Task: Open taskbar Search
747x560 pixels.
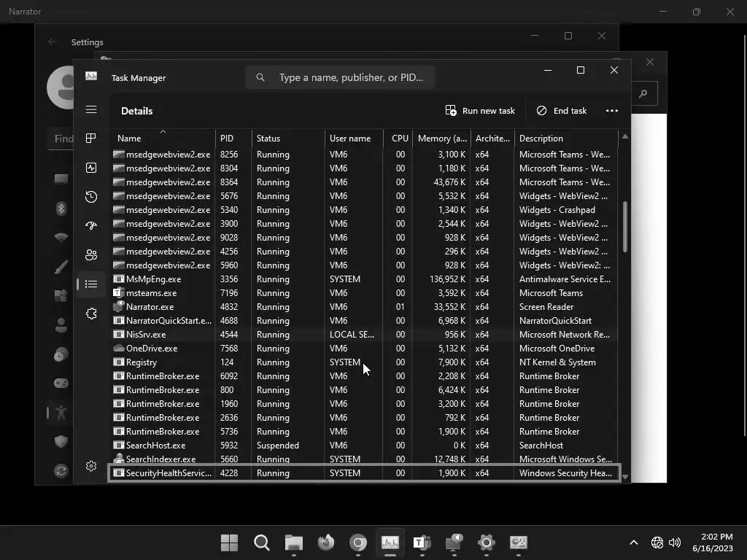Action: click(x=262, y=542)
